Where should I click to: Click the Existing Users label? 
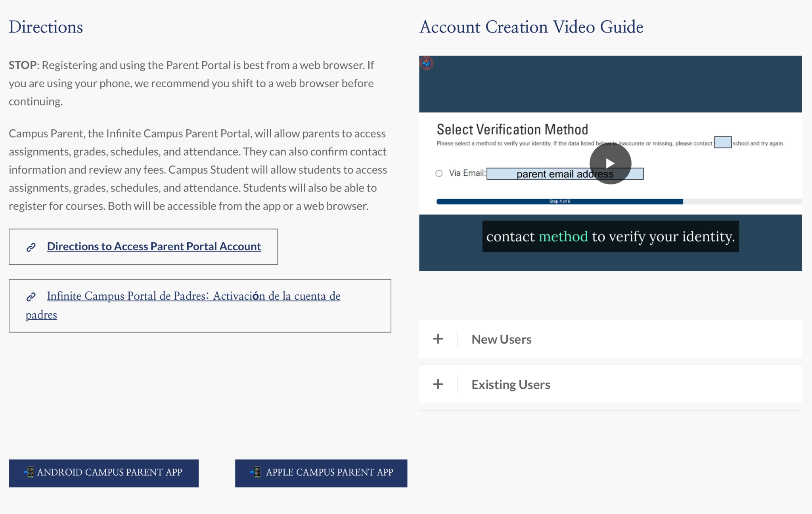511,384
